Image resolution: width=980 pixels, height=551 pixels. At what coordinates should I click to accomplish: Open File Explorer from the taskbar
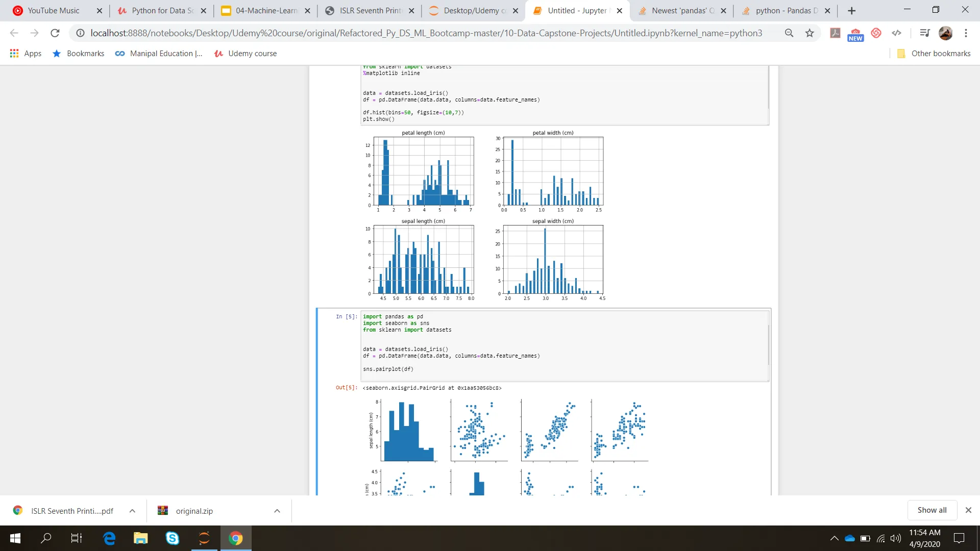click(x=140, y=538)
